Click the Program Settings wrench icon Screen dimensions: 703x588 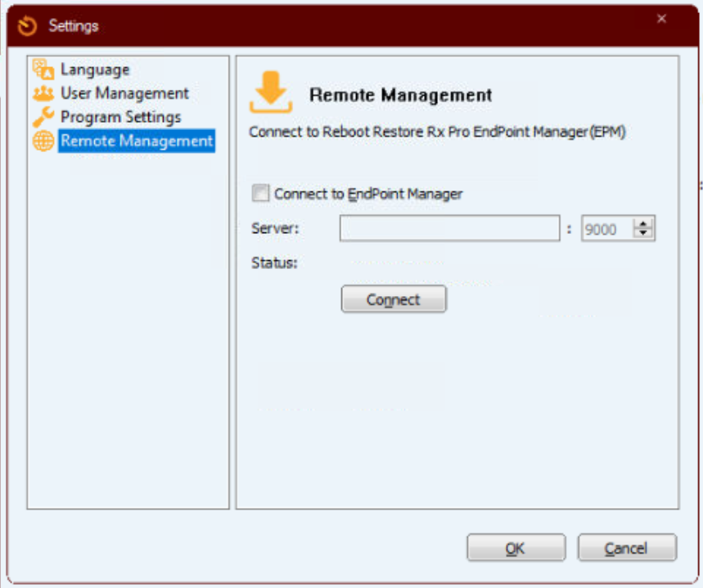[x=43, y=117]
